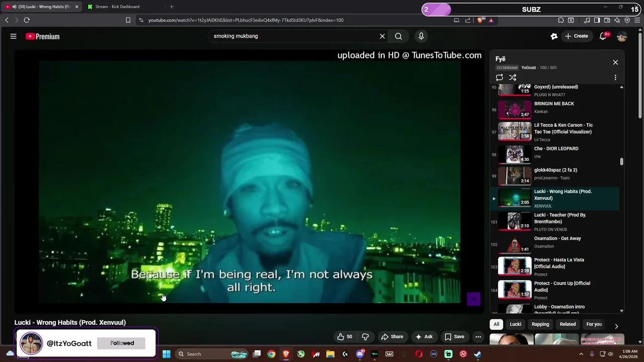Select the All filter chip
This screenshot has width=644, height=362.
496,324
